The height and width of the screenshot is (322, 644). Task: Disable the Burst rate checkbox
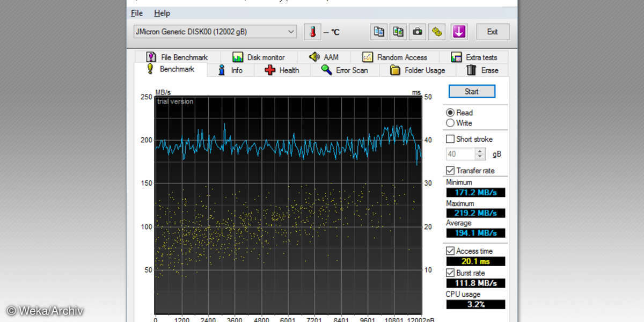tap(450, 273)
